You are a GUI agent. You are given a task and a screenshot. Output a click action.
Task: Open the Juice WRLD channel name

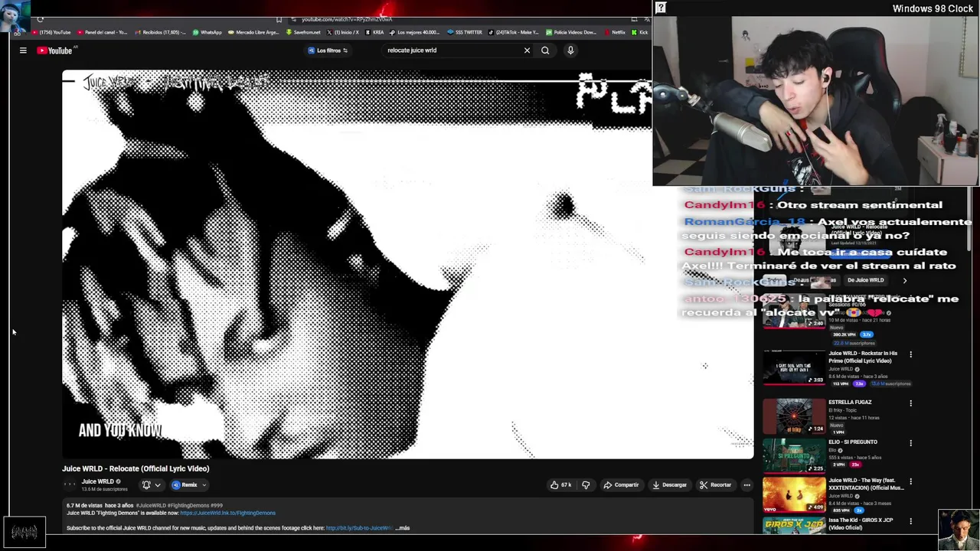click(x=98, y=481)
